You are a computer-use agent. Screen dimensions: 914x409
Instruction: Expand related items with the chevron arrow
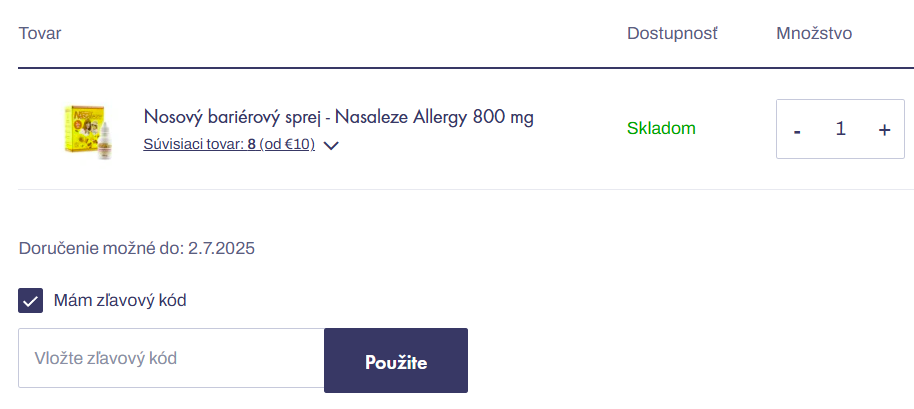point(331,145)
